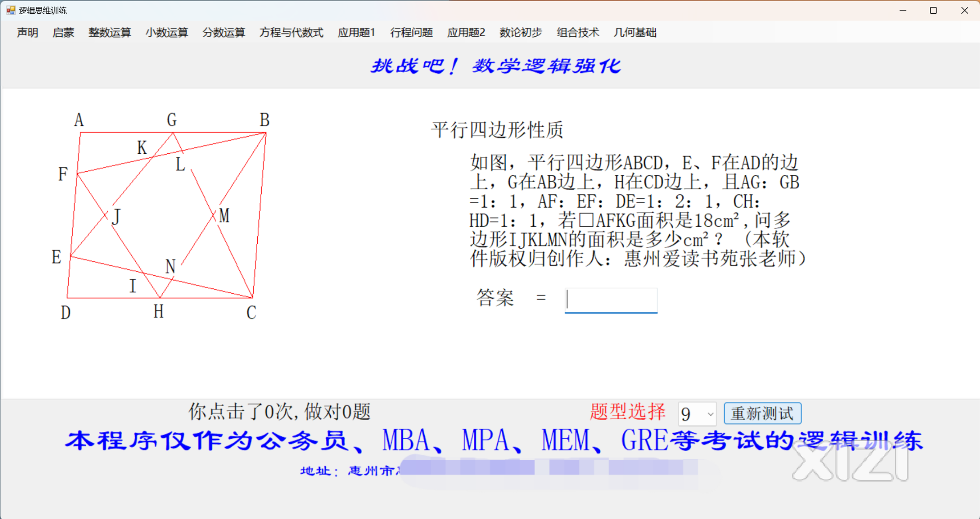Open the 整数运算 menu

click(x=110, y=32)
